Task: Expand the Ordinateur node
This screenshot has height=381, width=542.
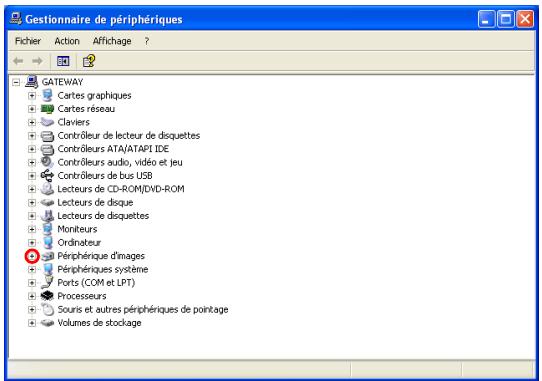Action: tap(32, 243)
